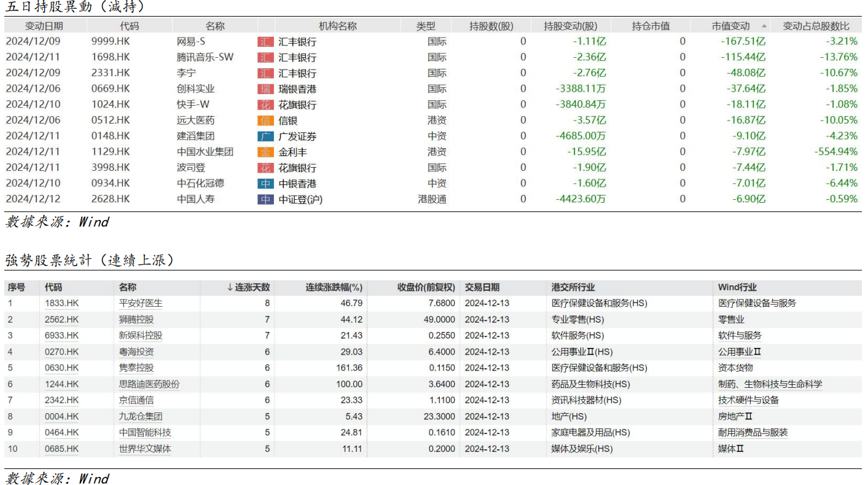
Task: Click the 花旗银行 icon in the 波司登 row
Action: click(x=265, y=168)
